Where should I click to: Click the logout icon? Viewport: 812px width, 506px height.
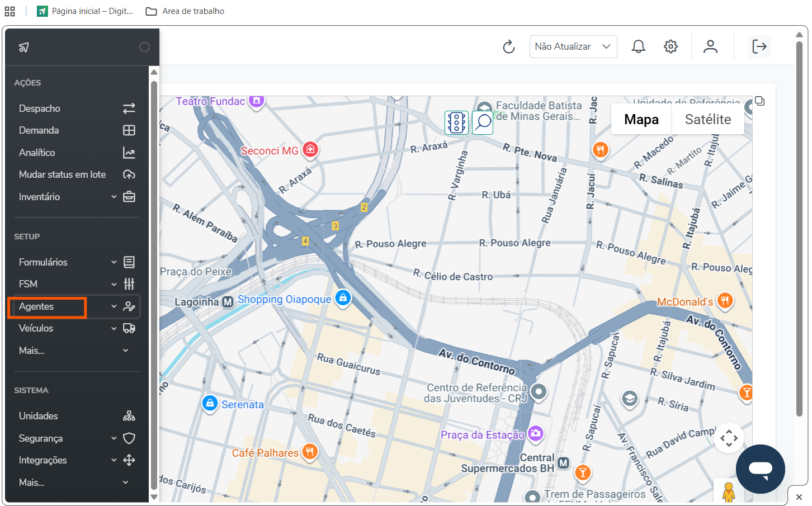click(759, 47)
